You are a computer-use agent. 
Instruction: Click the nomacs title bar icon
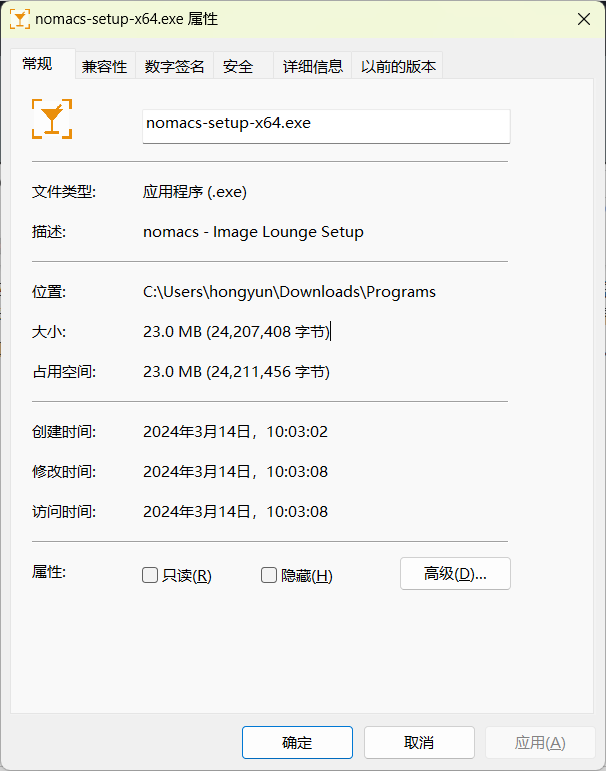(20, 19)
